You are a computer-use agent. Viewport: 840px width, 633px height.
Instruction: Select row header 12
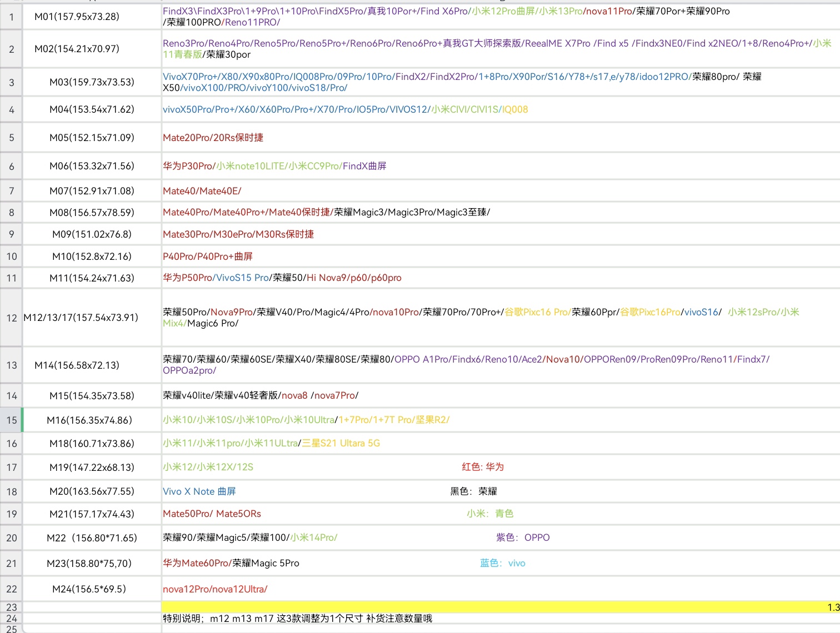11,318
